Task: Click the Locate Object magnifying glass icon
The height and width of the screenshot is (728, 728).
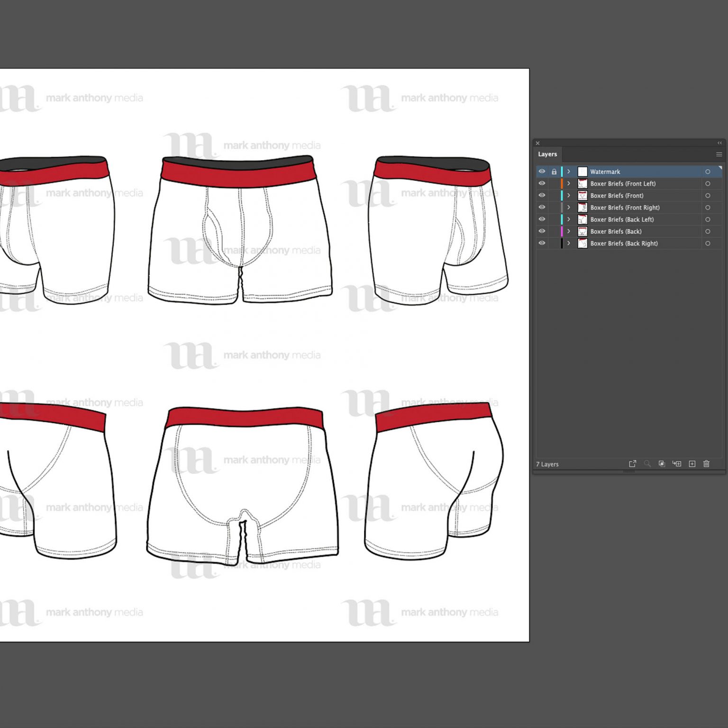Action: click(x=647, y=464)
